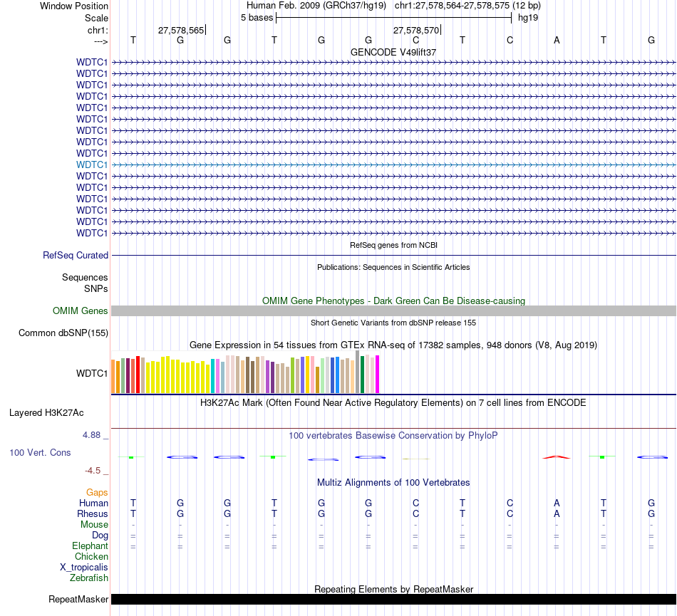Click the hg19 label next to scale bar

(x=528, y=18)
